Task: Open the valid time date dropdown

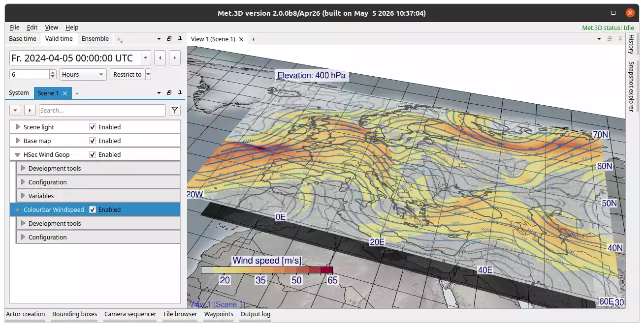Action: point(146,58)
